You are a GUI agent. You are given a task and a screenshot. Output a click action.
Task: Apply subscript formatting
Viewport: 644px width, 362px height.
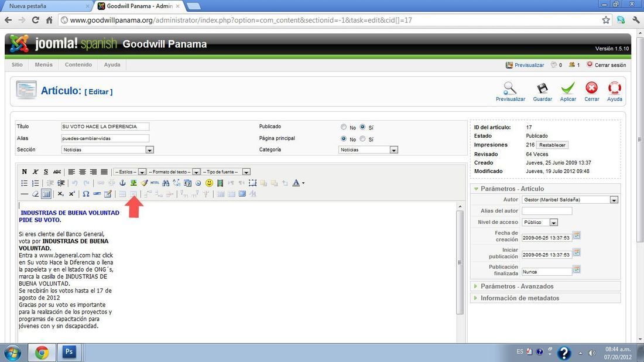pos(61,194)
